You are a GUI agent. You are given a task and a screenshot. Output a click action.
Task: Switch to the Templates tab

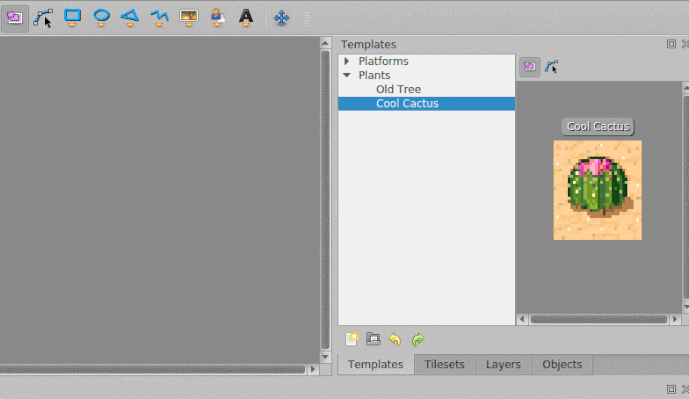376,364
